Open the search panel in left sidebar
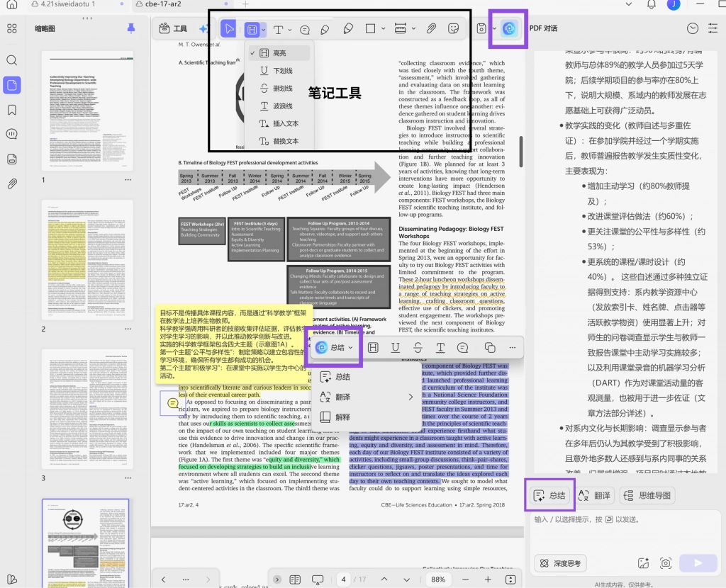This screenshot has width=726, height=588. 12,60
